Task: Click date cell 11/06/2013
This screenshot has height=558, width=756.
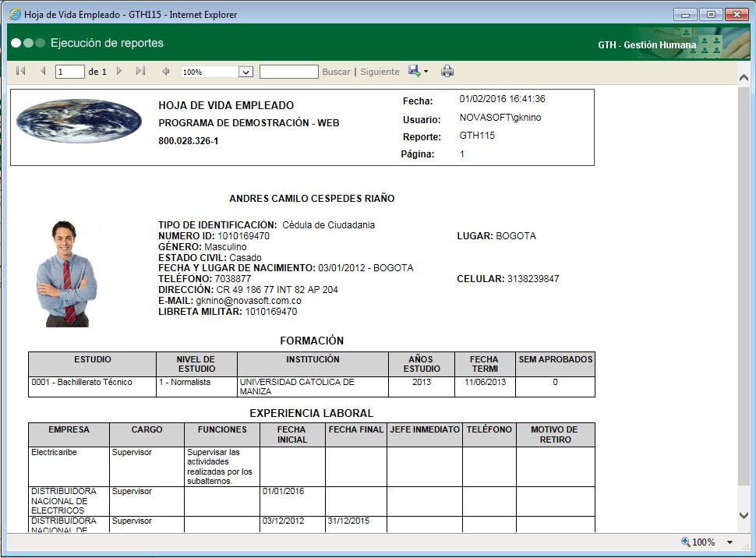Action: pos(485,387)
